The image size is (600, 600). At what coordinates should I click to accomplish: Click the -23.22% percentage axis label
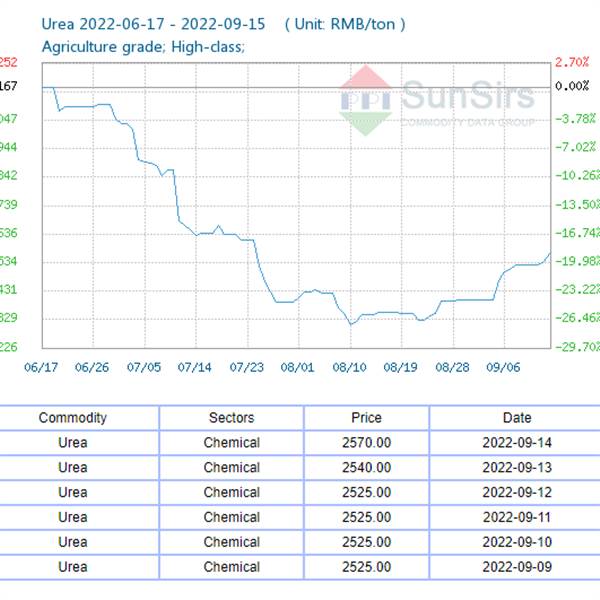(577, 289)
